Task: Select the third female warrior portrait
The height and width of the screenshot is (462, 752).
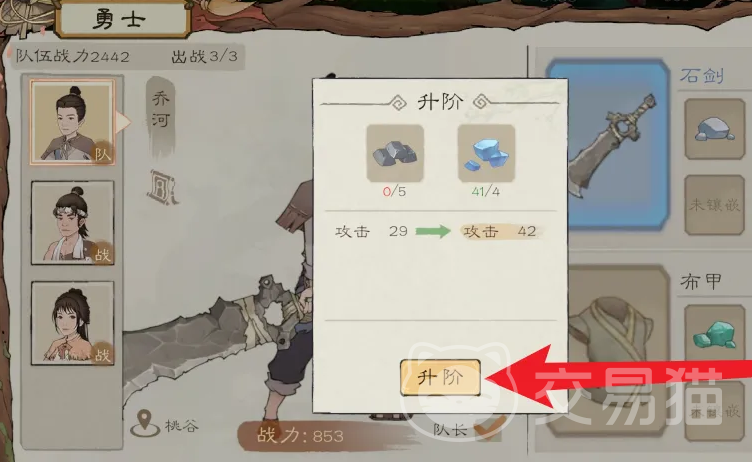Action: point(72,323)
